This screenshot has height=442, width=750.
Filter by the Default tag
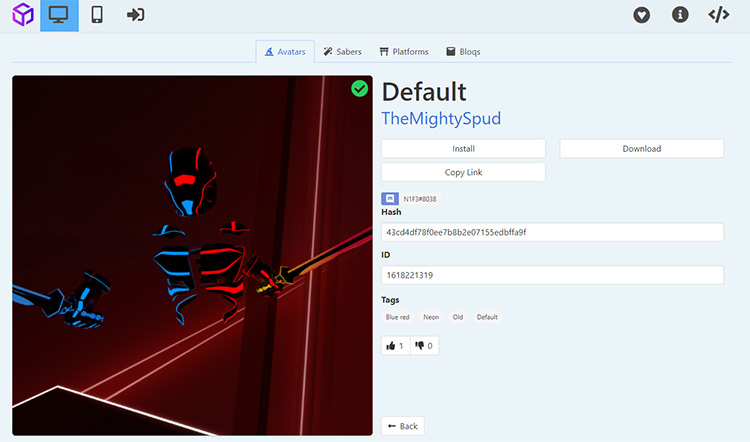coord(487,317)
